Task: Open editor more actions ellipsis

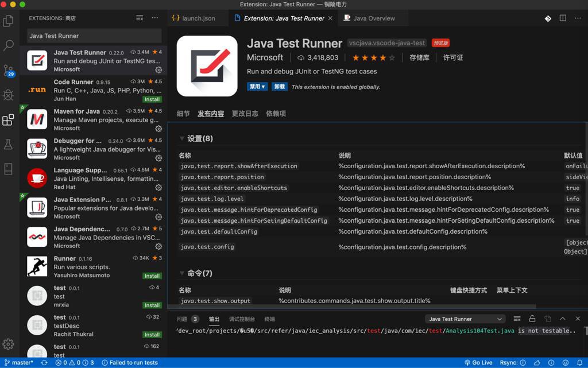Action: coord(578,18)
